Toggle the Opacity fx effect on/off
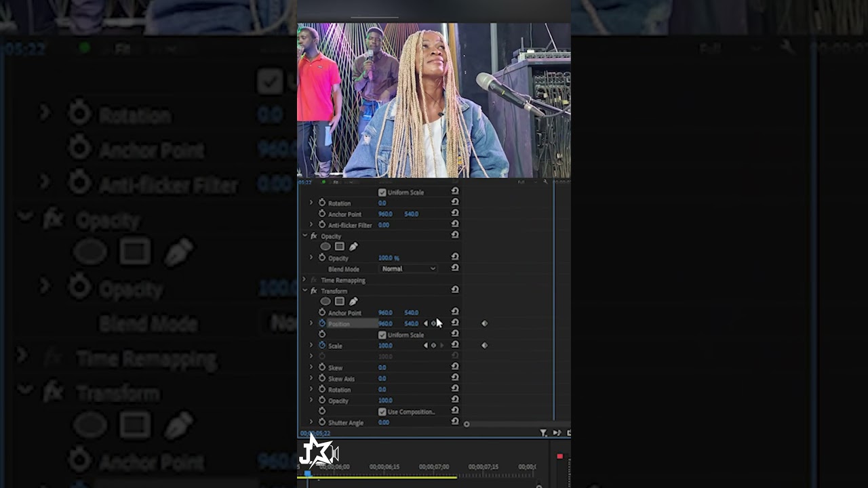Image resolution: width=868 pixels, height=488 pixels. pyautogui.click(x=313, y=236)
